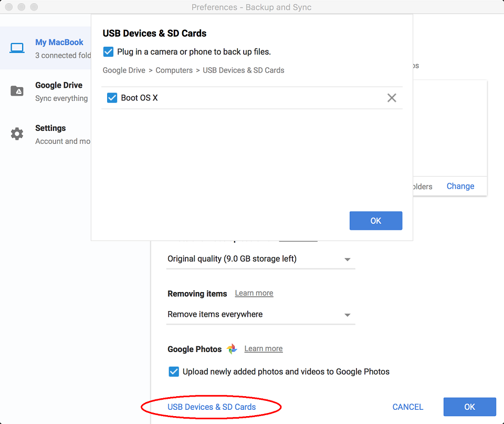Click the window close button in title bar

pyautogui.click(x=9, y=7)
